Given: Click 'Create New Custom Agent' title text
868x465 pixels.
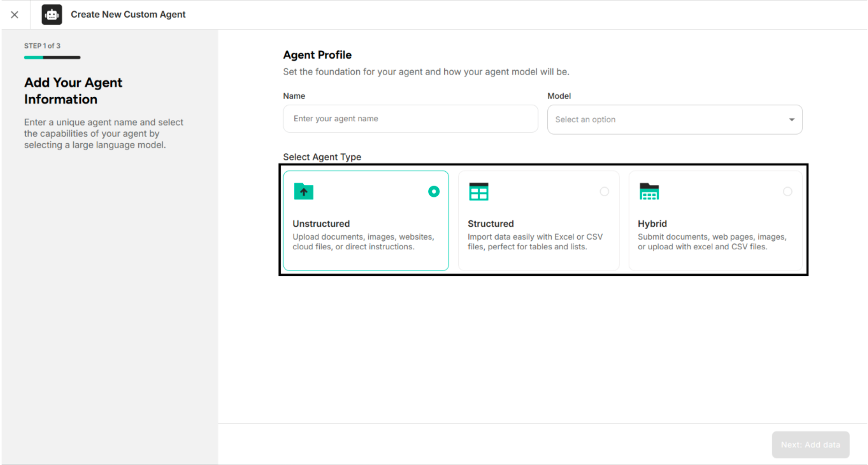Looking at the screenshot, I should click(128, 14).
